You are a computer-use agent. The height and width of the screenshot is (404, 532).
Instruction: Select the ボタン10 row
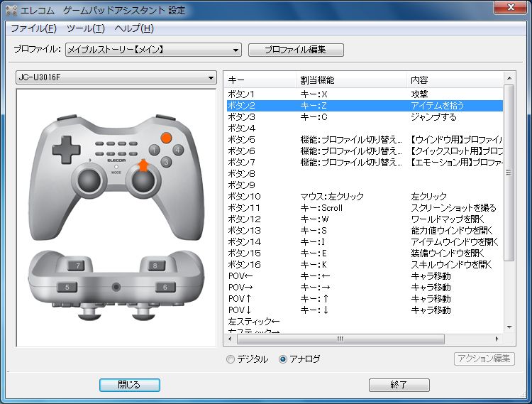click(x=365, y=196)
